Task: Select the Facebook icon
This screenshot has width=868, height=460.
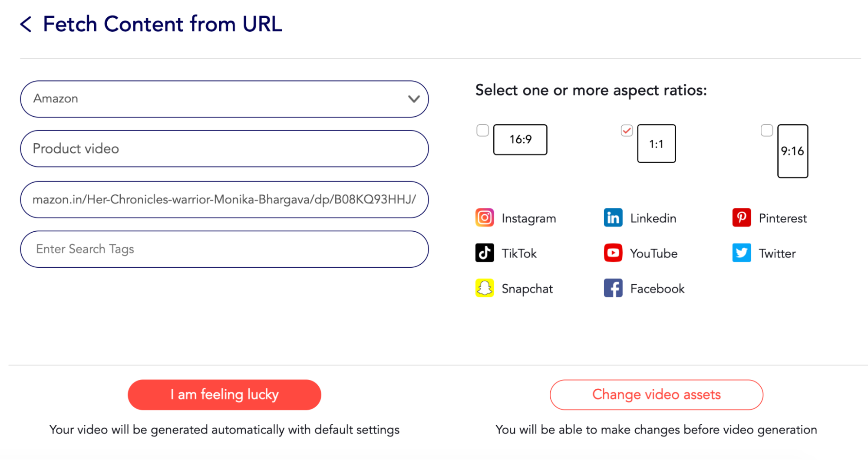Action: point(613,288)
